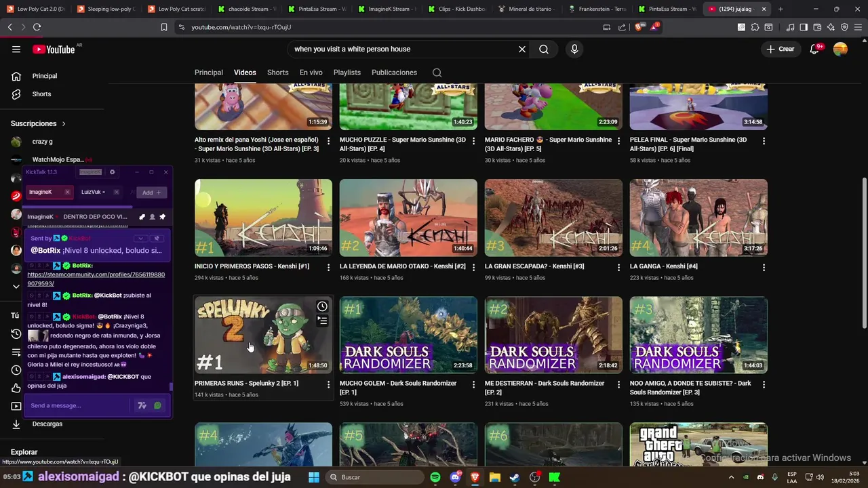Switch to Publicaciones tab
This screenshot has height=488, width=868.
coord(394,73)
